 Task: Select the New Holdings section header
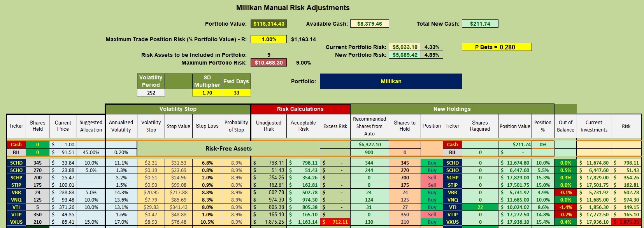[x=452, y=109]
